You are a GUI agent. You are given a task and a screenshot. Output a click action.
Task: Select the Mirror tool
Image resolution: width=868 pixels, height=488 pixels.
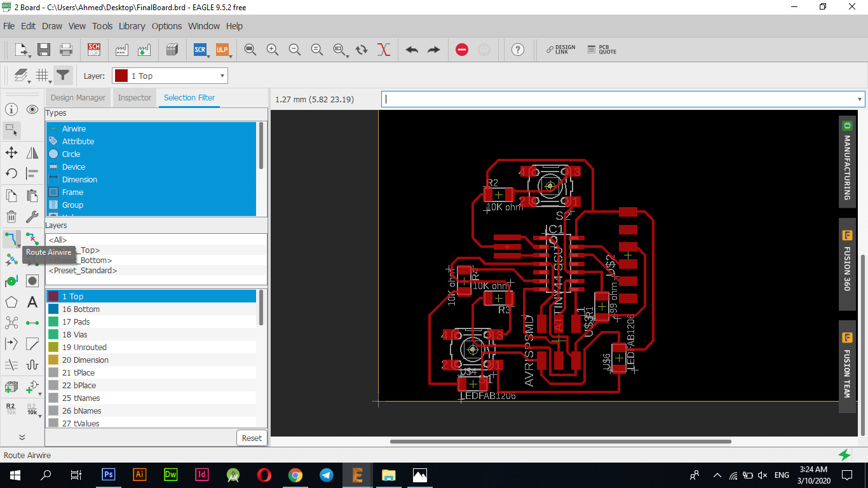32,152
